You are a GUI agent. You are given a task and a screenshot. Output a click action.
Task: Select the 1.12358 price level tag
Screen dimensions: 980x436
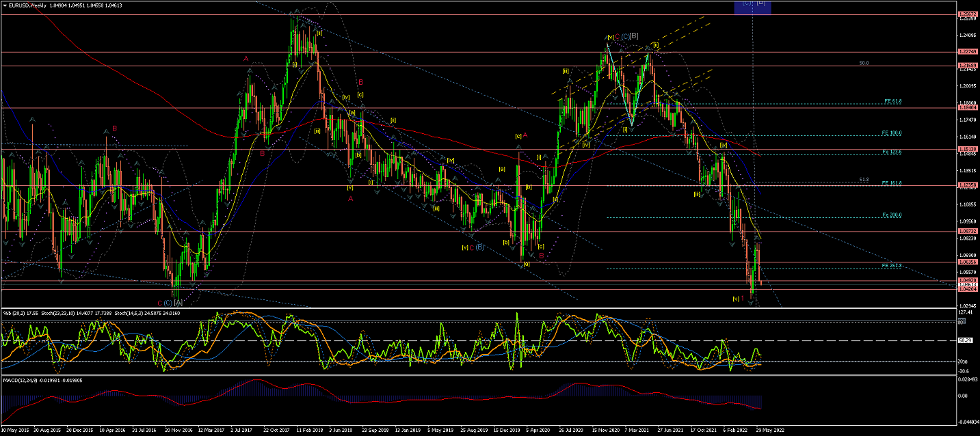tap(967, 185)
